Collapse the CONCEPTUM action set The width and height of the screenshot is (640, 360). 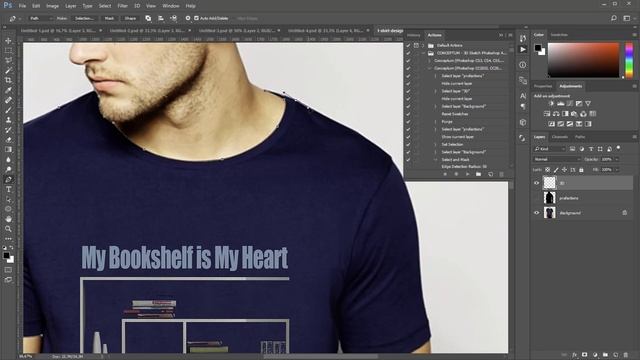tap(423, 53)
